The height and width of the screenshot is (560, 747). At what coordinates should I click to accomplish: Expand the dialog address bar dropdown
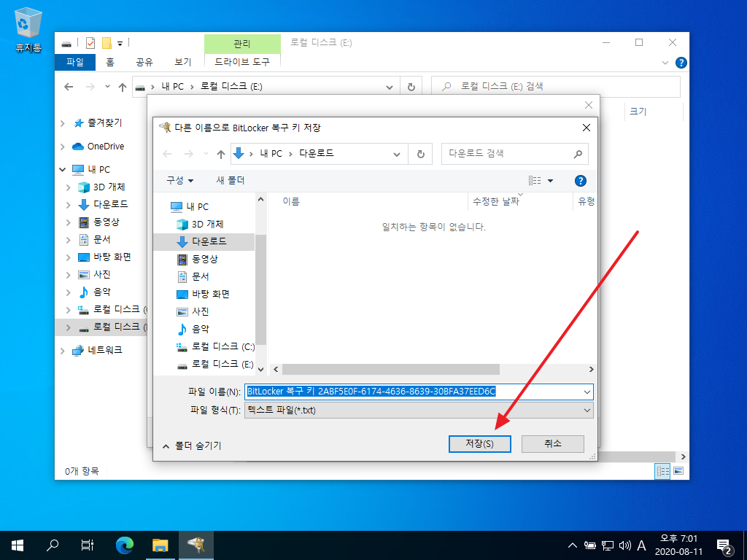pos(396,154)
